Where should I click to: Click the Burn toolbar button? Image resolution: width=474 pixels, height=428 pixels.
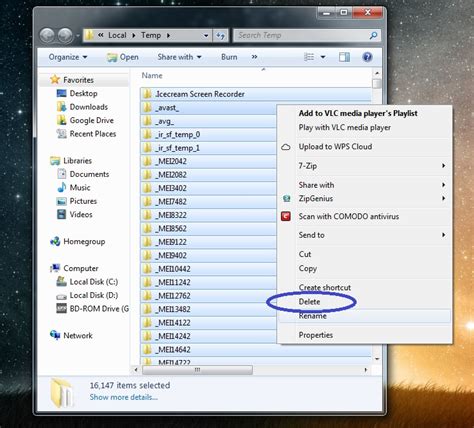[229, 57]
